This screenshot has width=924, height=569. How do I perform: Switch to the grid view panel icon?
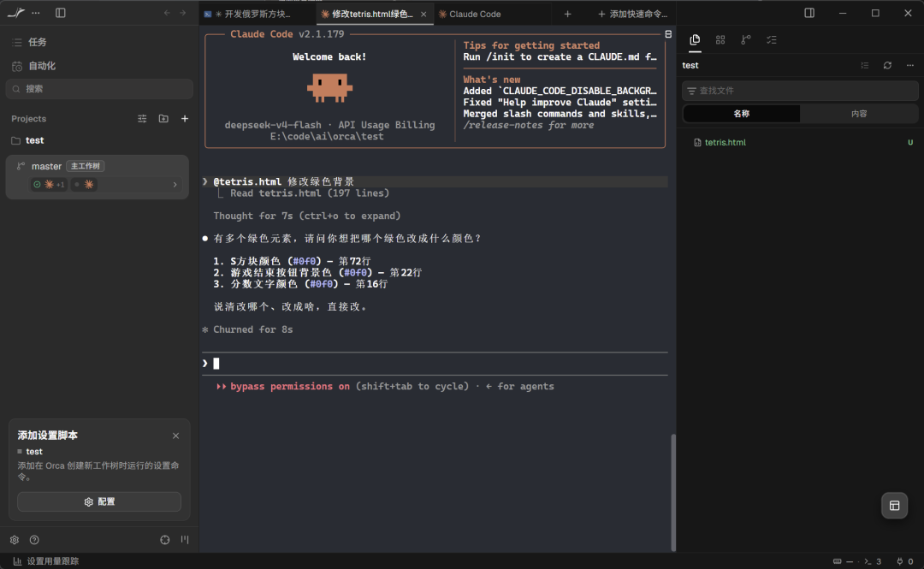(x=720, y=39)
